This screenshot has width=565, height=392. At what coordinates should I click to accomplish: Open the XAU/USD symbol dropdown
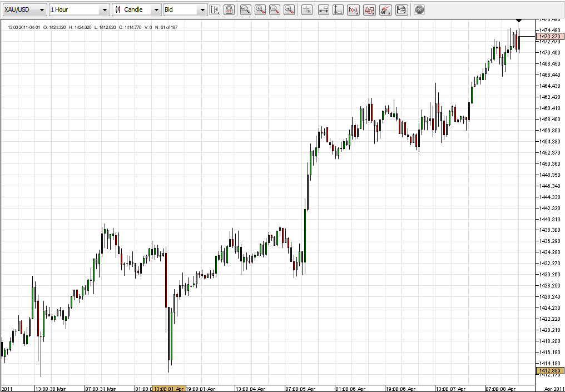tap(24, 9)
